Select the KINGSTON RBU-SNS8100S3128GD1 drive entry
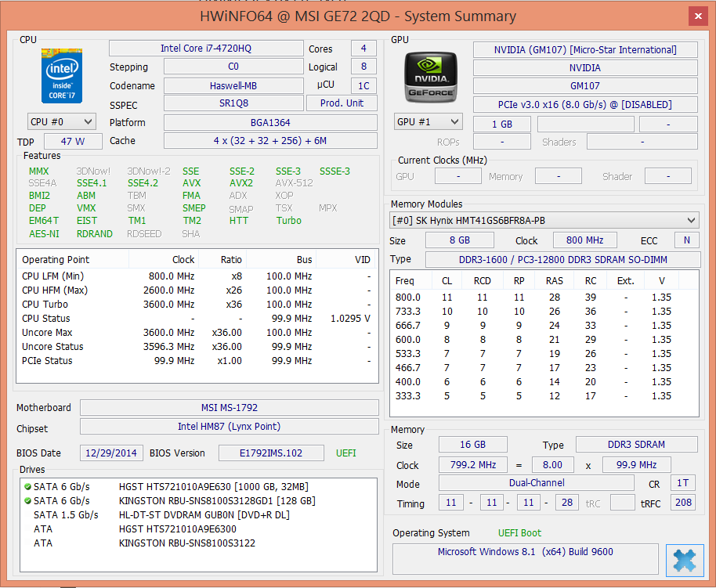 point(198,501)
